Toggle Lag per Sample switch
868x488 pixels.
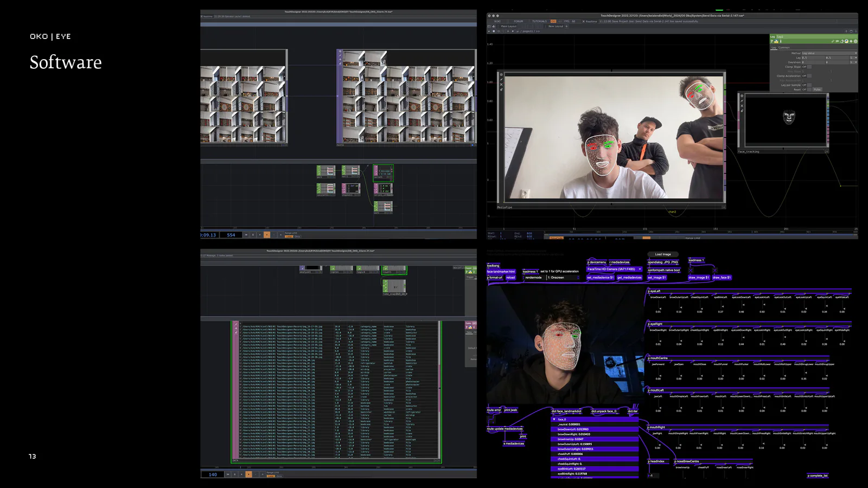(x=809, y=85)
